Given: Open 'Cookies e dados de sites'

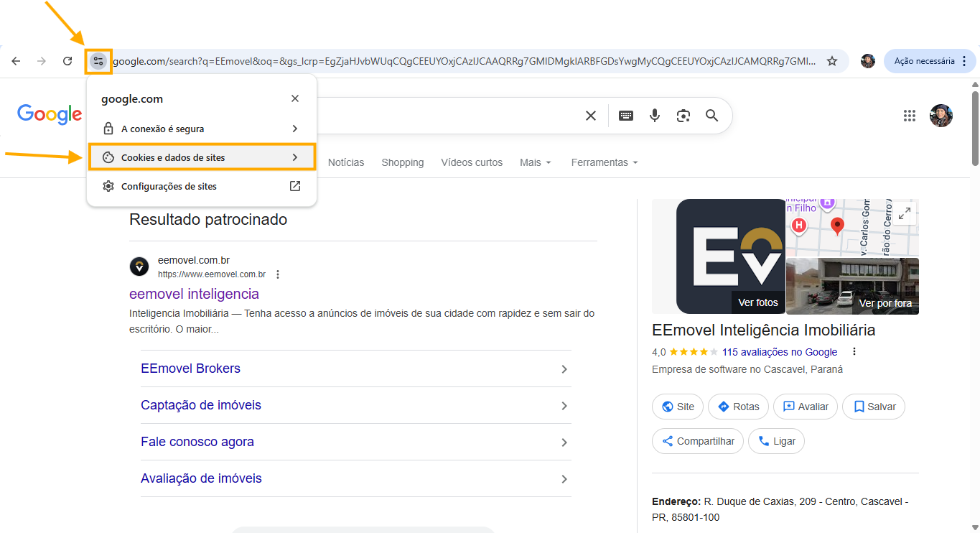Looking at the screenshot, I should (202, 157).
